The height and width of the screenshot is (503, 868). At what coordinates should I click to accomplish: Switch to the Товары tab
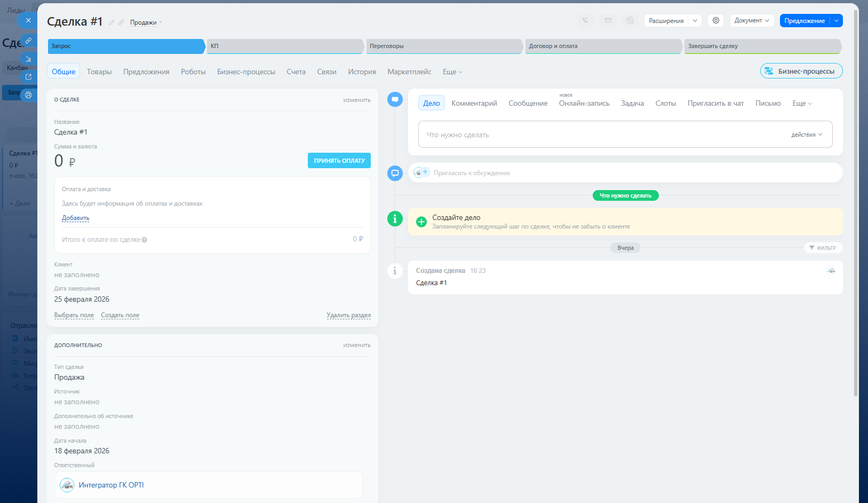(x=99, y=72)
